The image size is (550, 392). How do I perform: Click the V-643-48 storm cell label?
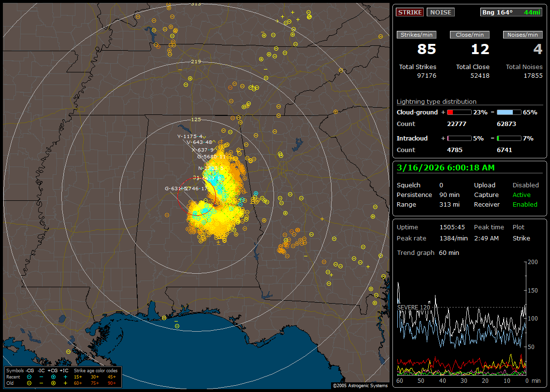click(199, 142)
